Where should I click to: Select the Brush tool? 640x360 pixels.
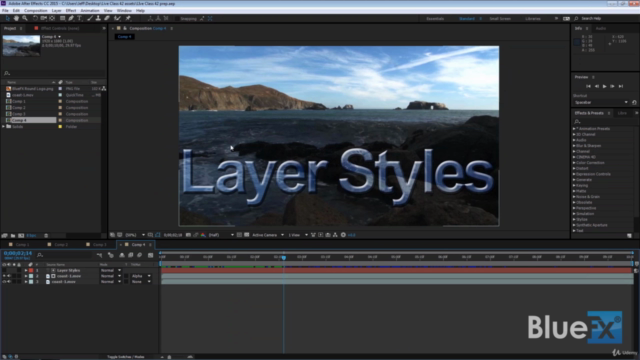(x=90, y=18)
